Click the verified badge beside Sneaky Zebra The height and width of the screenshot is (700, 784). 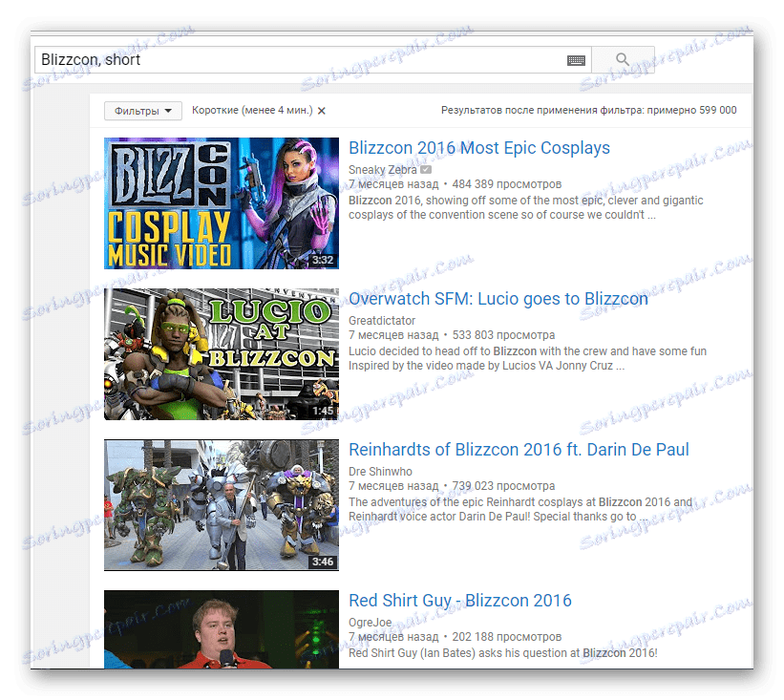pos(426,170)
